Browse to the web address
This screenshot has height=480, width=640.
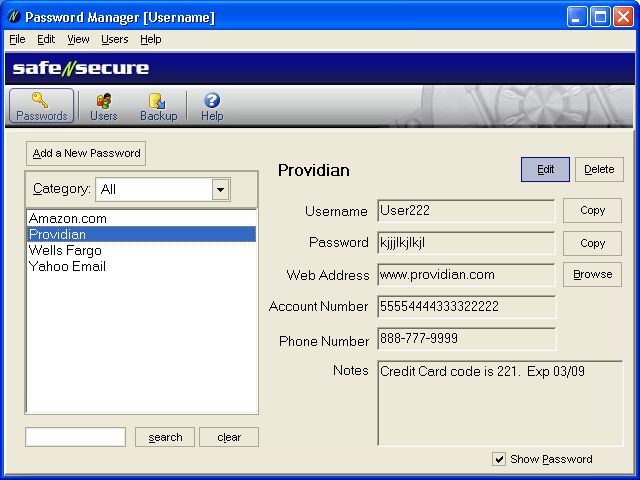coord(592,275)
